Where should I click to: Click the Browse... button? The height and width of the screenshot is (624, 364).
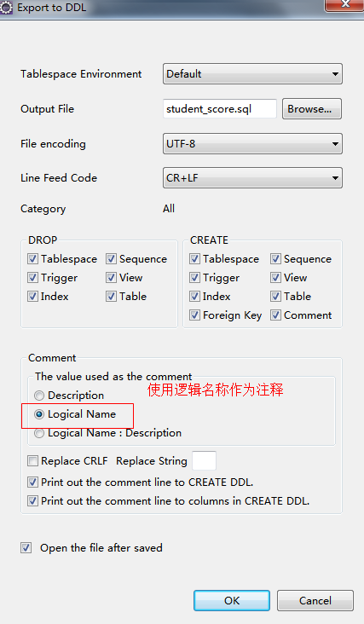click(312, 108)
